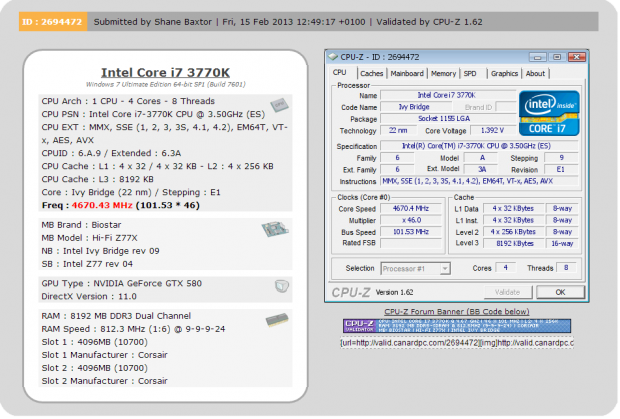Screen dimensions: 620x419
Task: Click the ID : 2694472 orange badge
Action: click(53, 22)
